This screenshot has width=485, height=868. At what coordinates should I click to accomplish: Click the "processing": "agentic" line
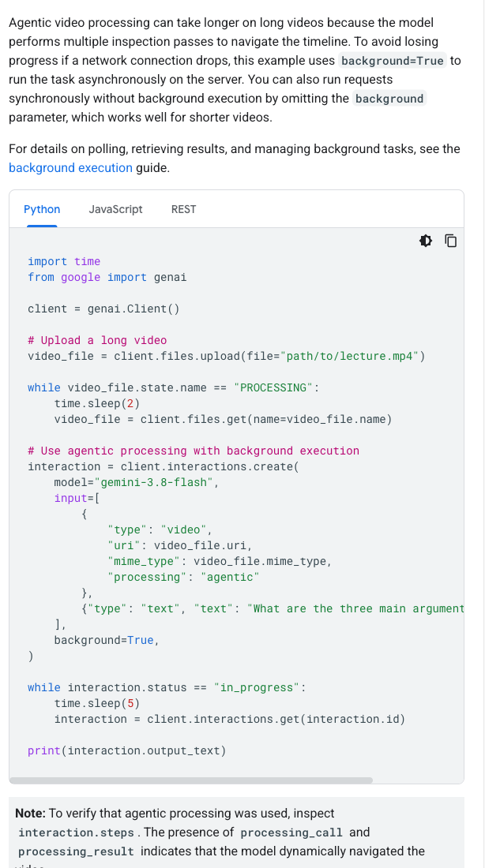click(183, 578)
